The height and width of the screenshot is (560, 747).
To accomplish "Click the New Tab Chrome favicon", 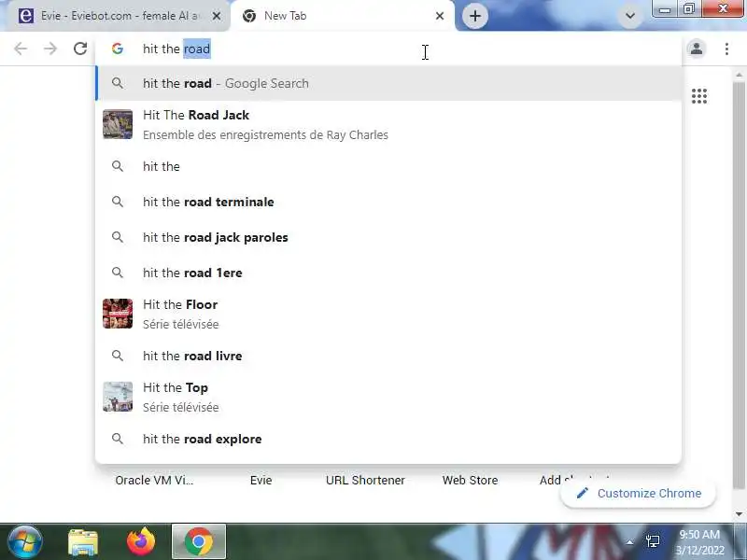I will click(x=248, y=16).
